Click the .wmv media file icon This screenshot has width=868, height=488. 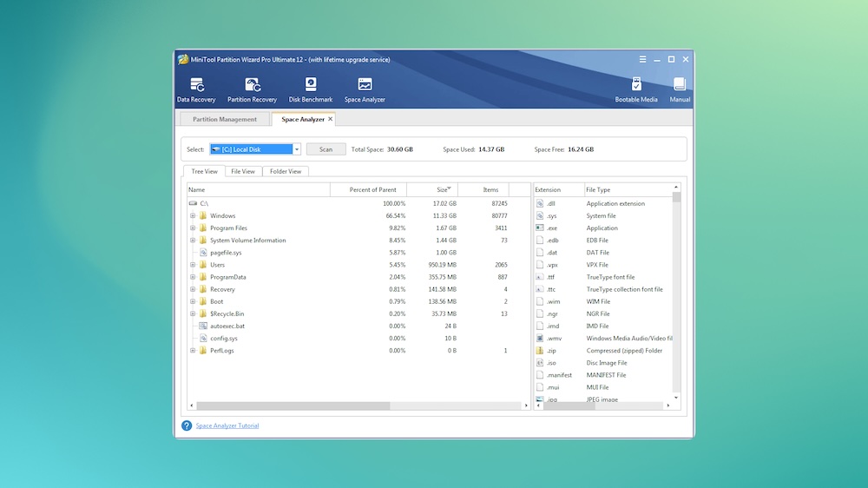tap(540, 338)
